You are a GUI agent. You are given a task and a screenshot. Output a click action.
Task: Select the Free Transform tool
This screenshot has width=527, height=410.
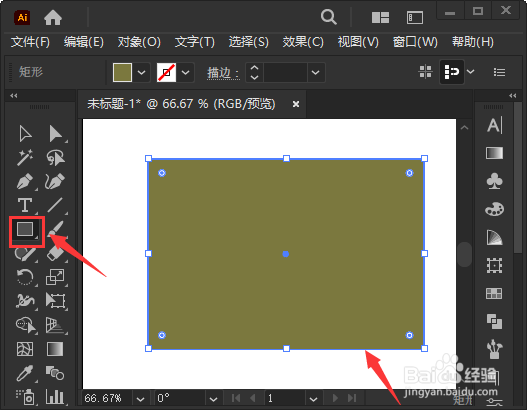55,300
